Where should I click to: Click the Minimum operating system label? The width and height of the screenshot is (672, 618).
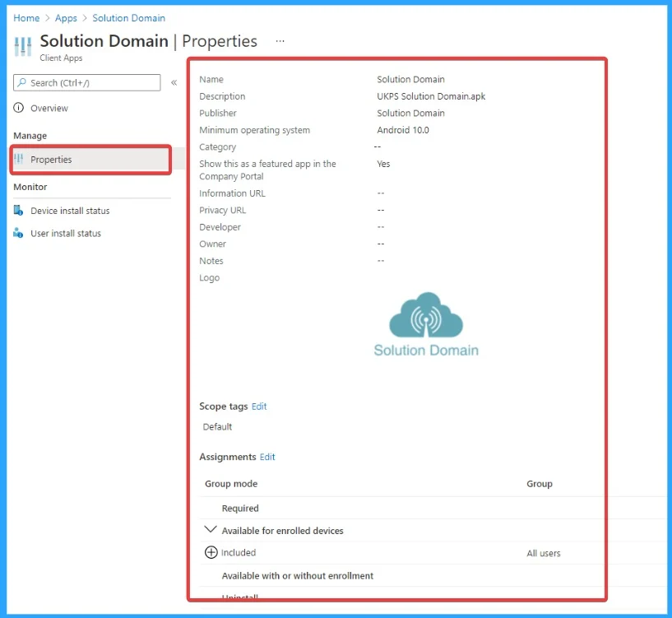point(254,130)
